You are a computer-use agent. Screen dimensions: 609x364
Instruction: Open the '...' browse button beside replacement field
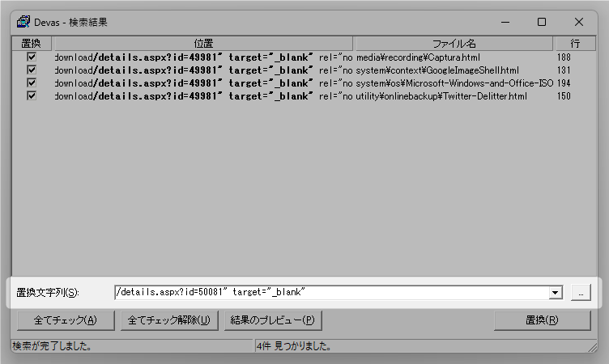[x=581, y=293]
